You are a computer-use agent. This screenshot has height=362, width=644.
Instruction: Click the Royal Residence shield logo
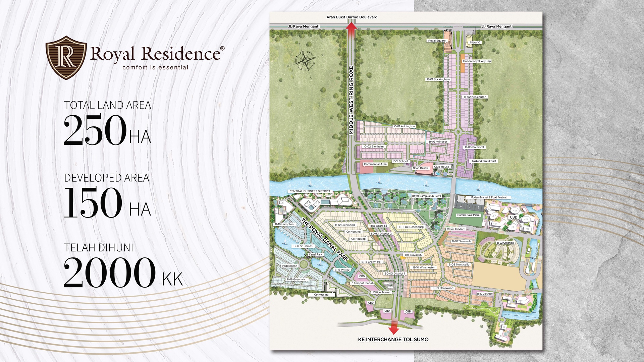[66, 57]
